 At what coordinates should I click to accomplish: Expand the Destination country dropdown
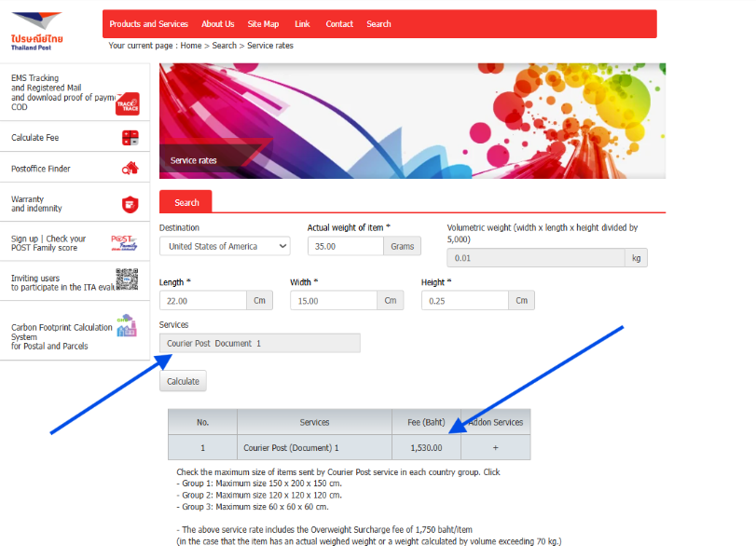(225, 246)
